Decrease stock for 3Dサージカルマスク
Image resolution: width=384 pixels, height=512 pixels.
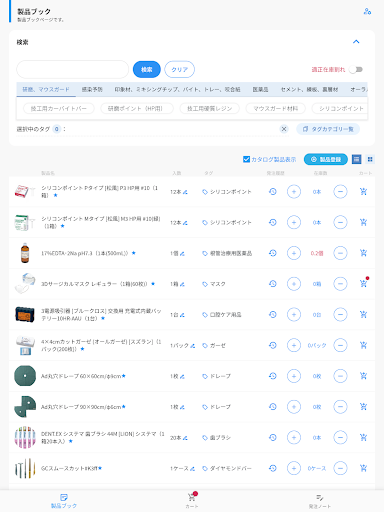(x=340, y=284)
